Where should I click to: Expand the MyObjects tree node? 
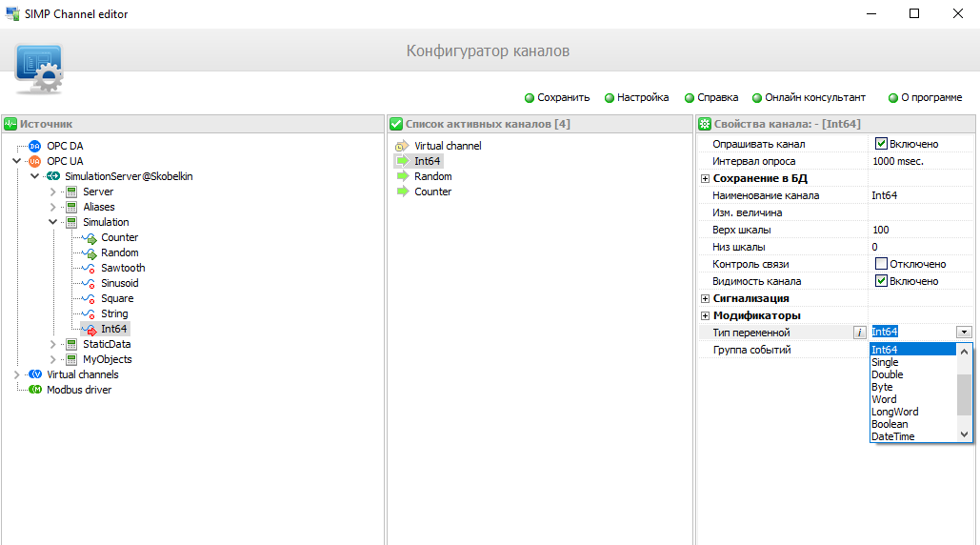(x=53, y=359)
